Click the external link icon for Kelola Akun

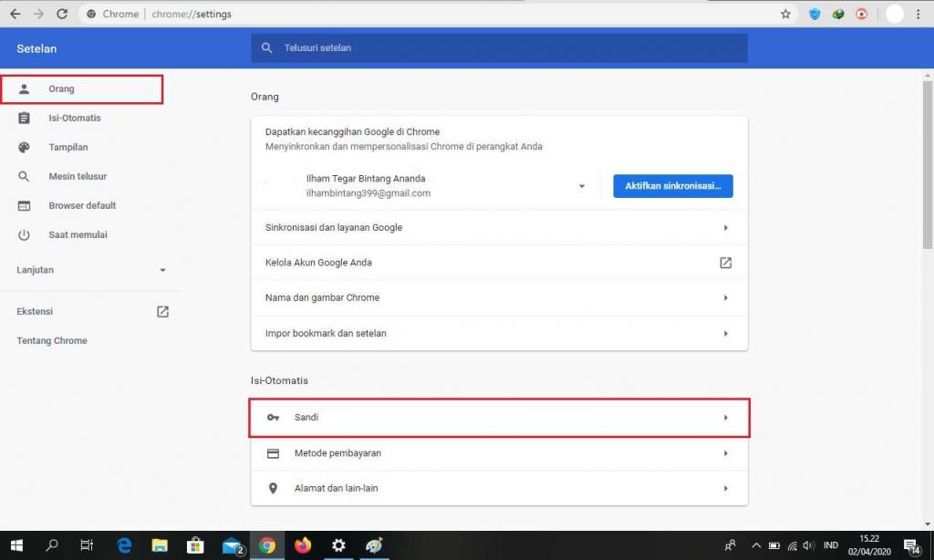pos(725,263)
